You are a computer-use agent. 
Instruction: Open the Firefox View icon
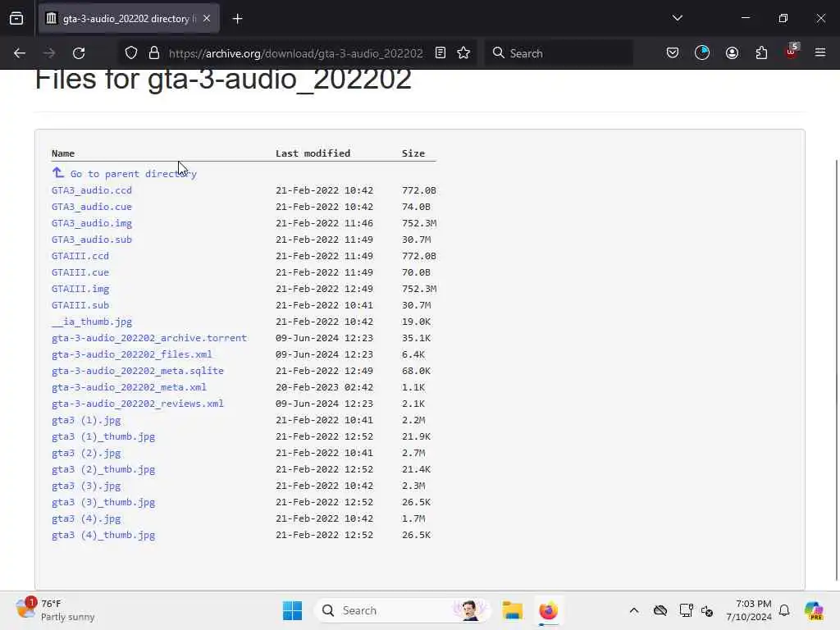point(16,19)
